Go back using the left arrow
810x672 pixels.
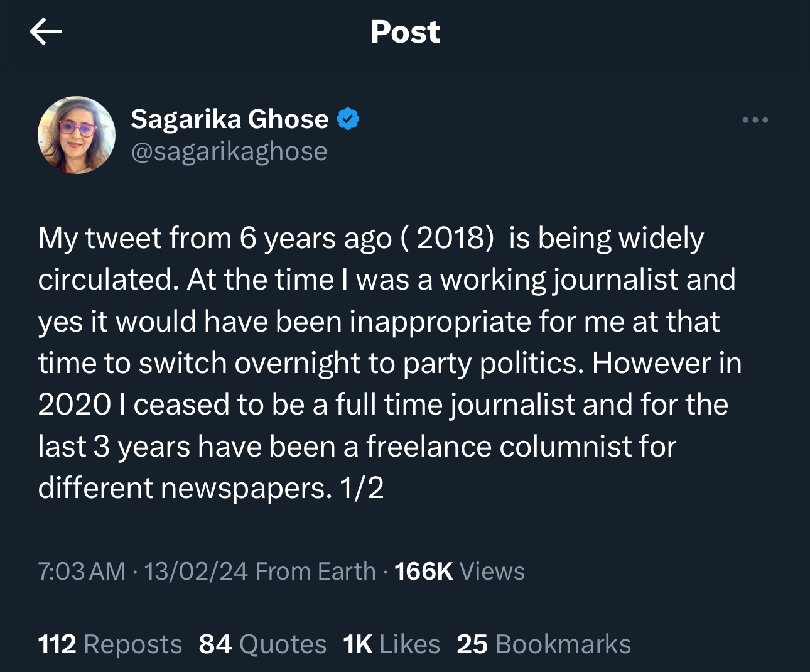click(x=46, y=31)
